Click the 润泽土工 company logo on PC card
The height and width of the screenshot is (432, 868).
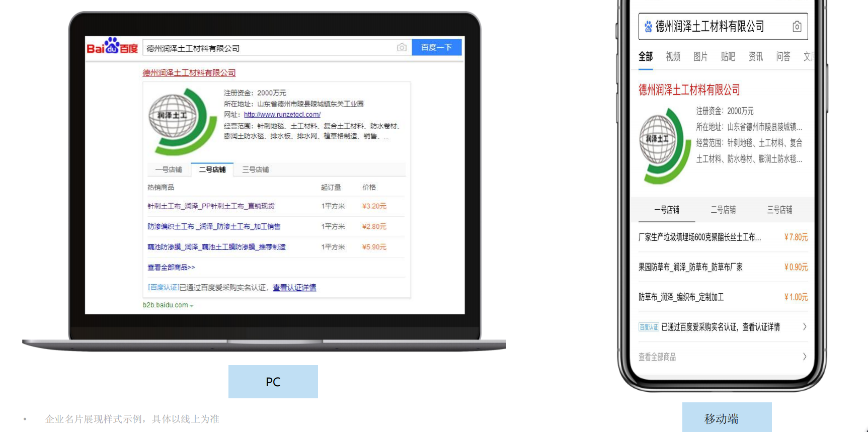click(182, 121)
